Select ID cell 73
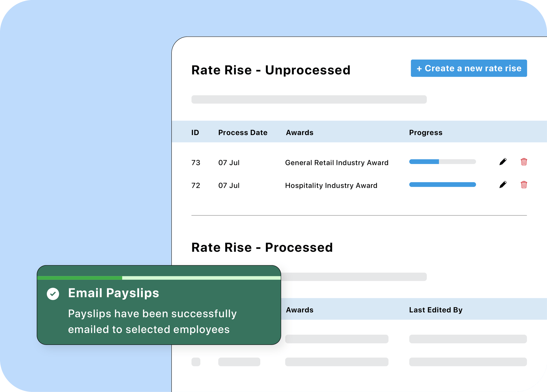This screenshot has width=547, height=392. click(x=196, y=163)
